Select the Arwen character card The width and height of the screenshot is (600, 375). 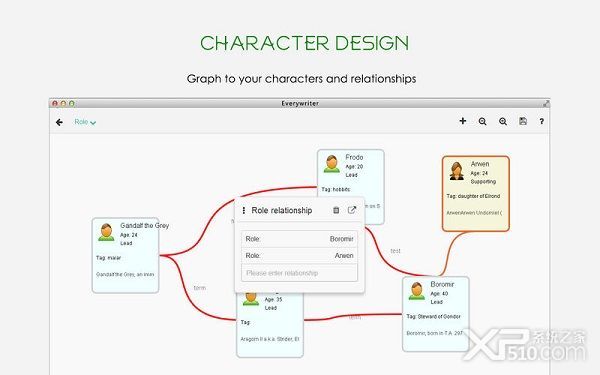[476, 194]
